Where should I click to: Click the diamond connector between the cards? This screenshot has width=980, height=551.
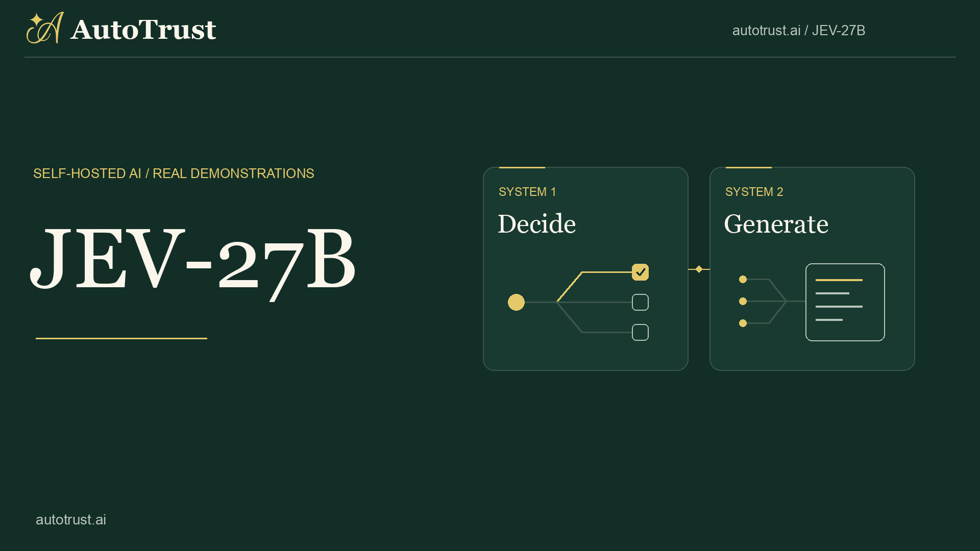tap(699, 269)
